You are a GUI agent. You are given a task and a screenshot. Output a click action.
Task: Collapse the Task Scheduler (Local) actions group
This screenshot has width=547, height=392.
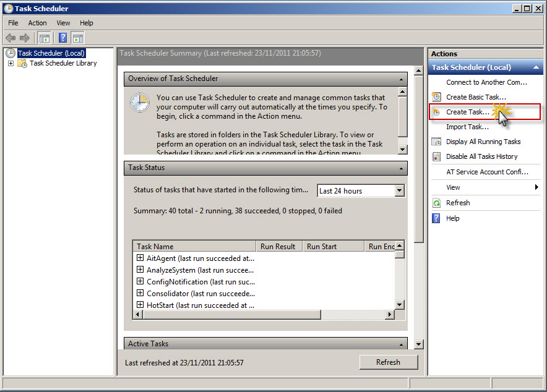[536, 67]
